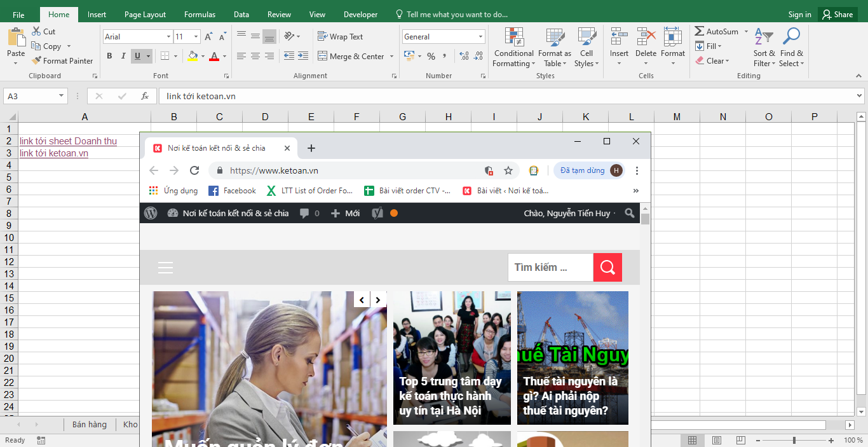
Task: Toggle Bold formatting
Action: tap(109, 57)
